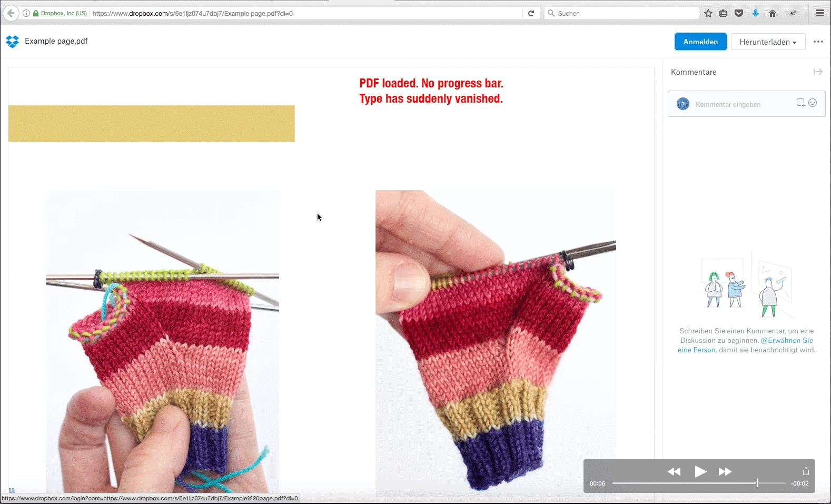Click the right photo of the knitted thumb

496,343
